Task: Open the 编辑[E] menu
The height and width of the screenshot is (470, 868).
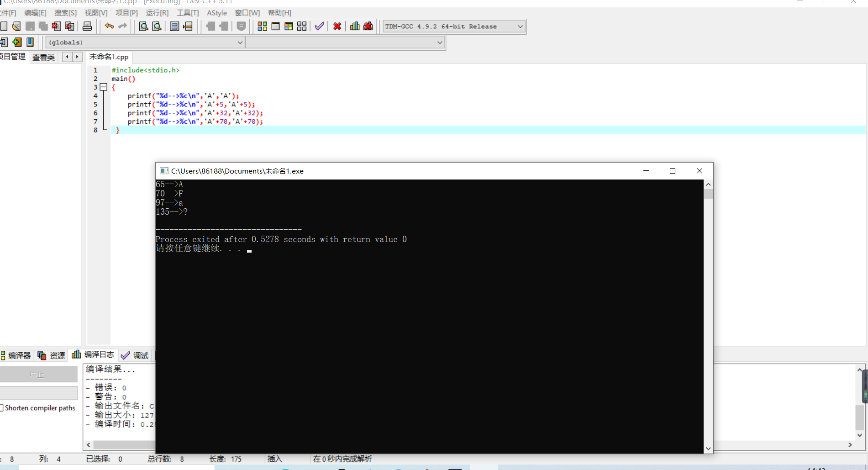Action: [x=35, y=13]
